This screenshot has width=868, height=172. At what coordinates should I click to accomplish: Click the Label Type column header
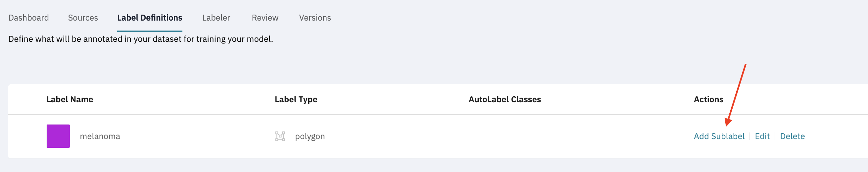(296, 100)
